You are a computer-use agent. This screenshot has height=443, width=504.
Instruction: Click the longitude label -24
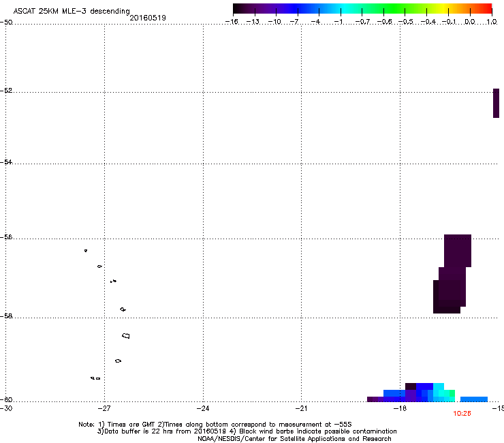pyautogui.click(x=203, y=408)
